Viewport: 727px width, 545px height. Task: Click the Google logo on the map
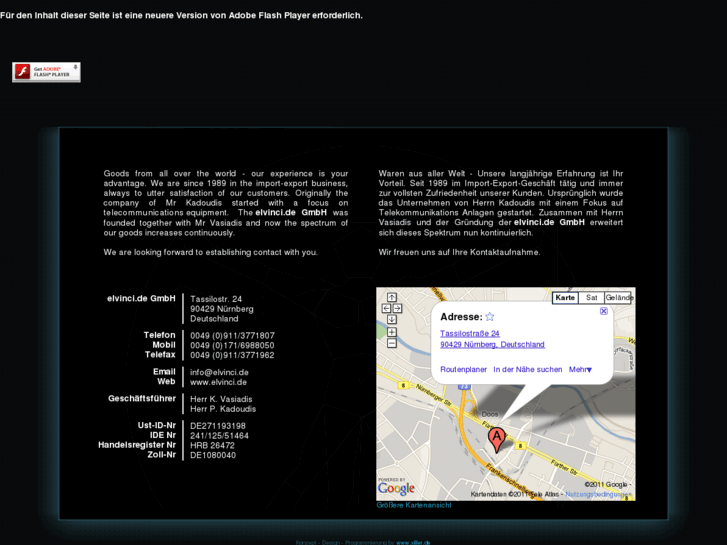tap(396, 488)
